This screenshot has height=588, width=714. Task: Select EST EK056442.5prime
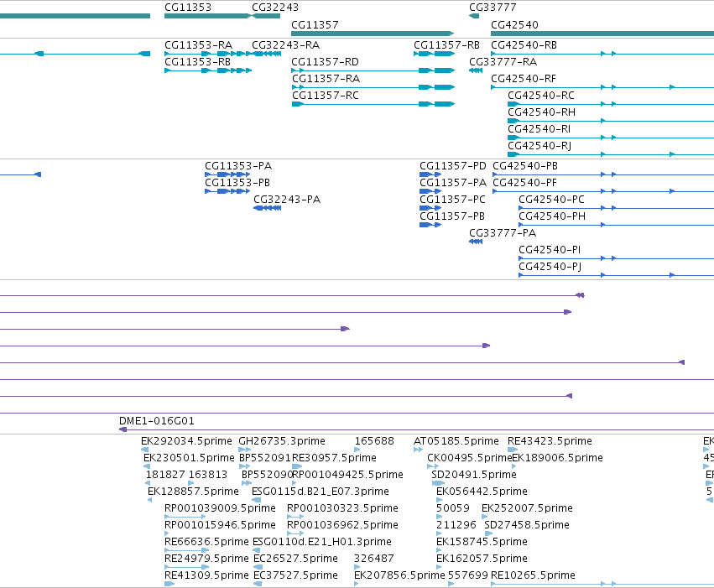[482, 492]
